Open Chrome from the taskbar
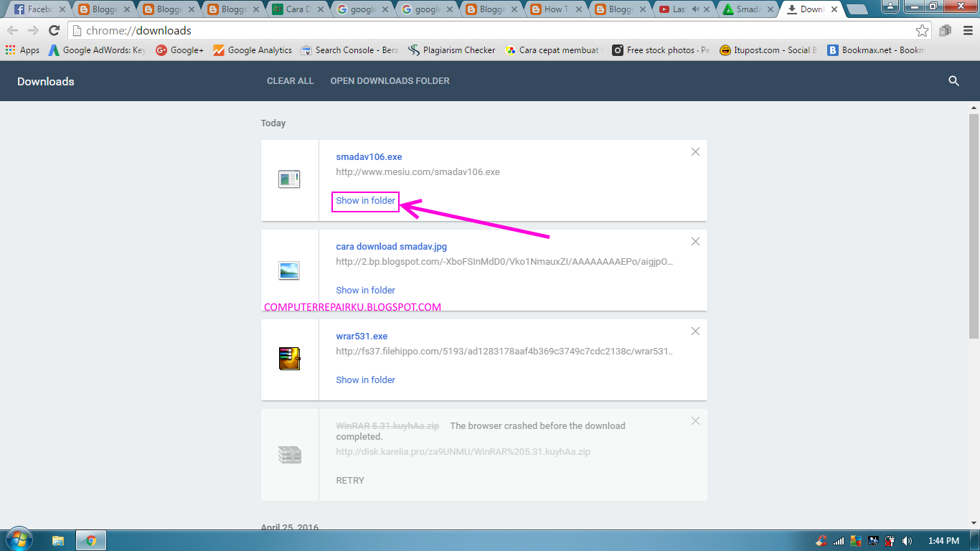The height and width of the screenshot is (551, 980). [x=91, y=540]
